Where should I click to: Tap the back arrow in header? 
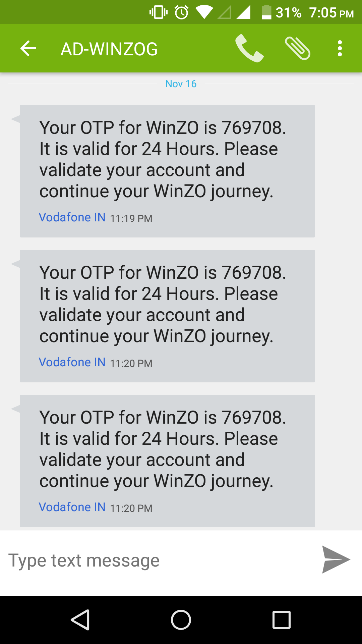pos(28,49)
